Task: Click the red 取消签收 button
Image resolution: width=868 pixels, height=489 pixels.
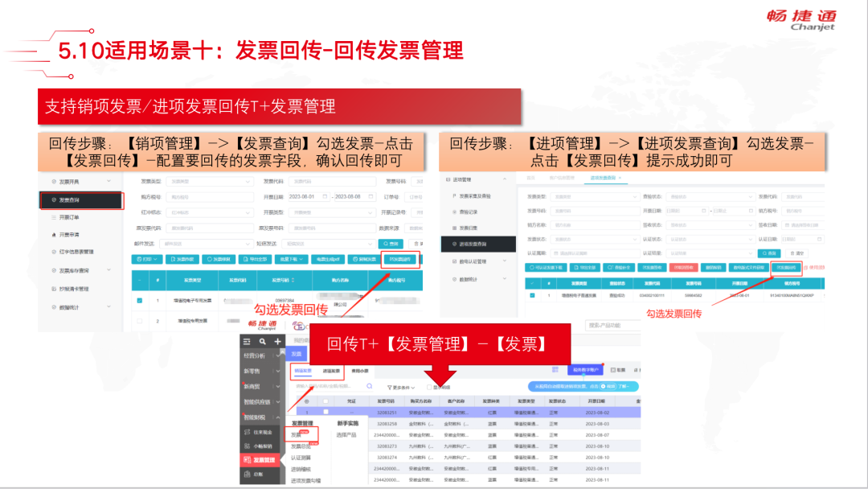Action: (684, 268)
